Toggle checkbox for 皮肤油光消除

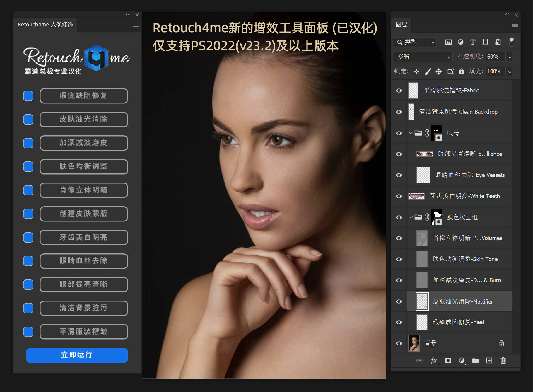click(x=28, y=119)
